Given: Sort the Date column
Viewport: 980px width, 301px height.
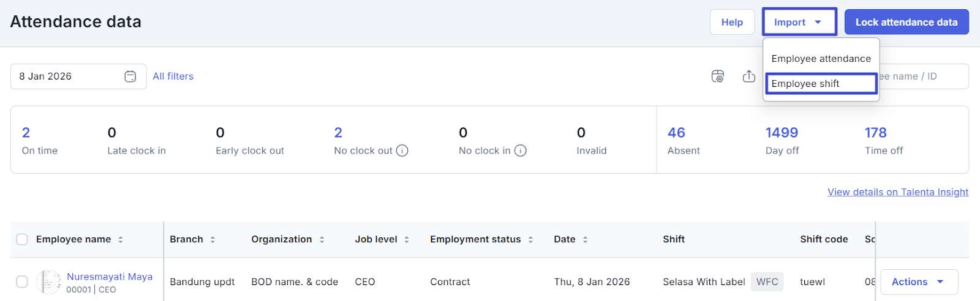Looking at the screenshot, I should click(585, 240).
